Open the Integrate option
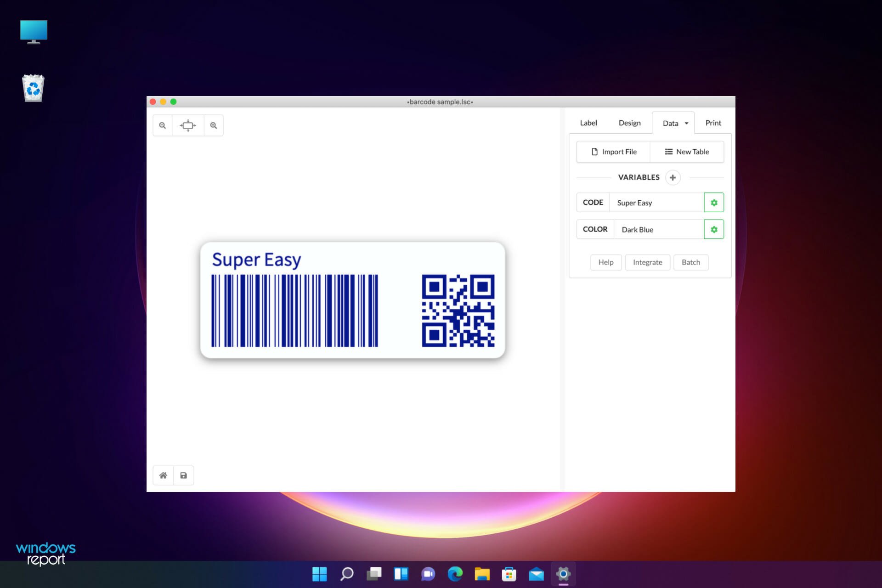882x588 pixels. coord(648,262)
